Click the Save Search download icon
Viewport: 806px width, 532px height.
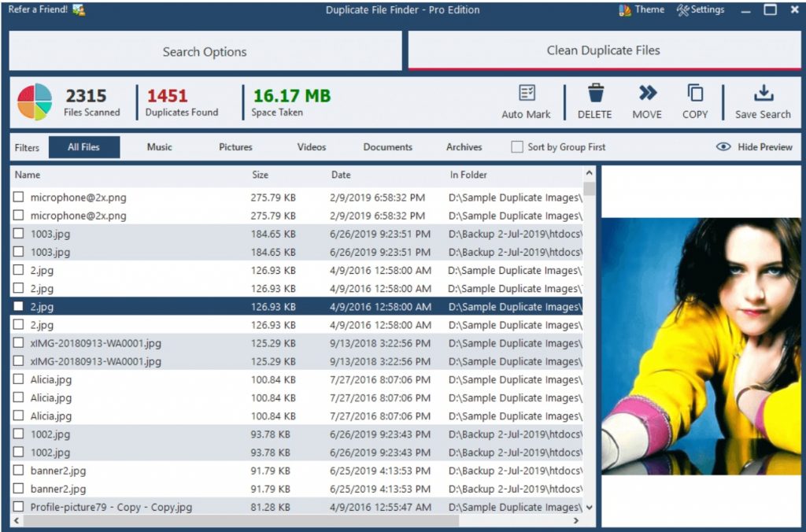(763, 94)
